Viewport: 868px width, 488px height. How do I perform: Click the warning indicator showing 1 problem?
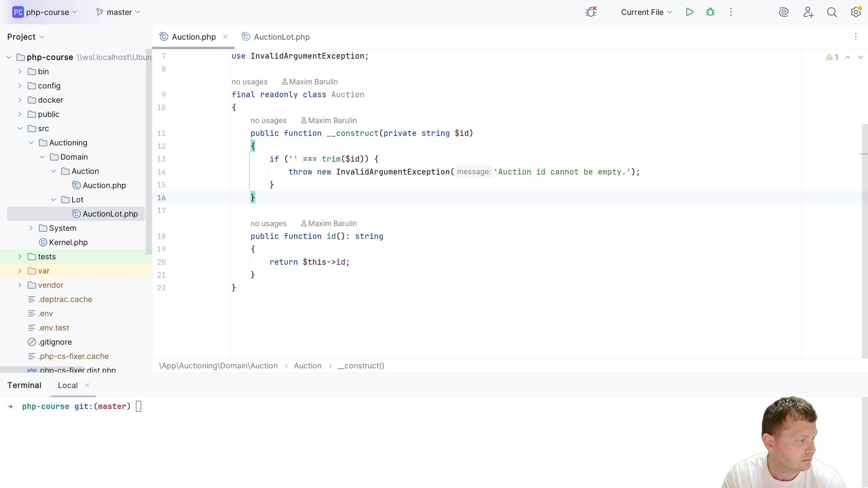click(832, 57)
